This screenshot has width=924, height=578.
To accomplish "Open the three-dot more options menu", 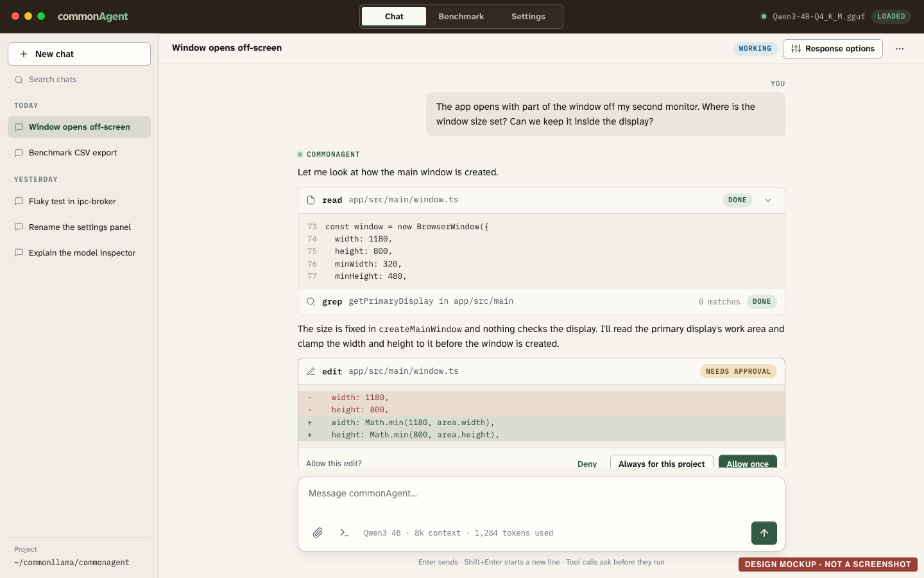I will click(900, 49).
